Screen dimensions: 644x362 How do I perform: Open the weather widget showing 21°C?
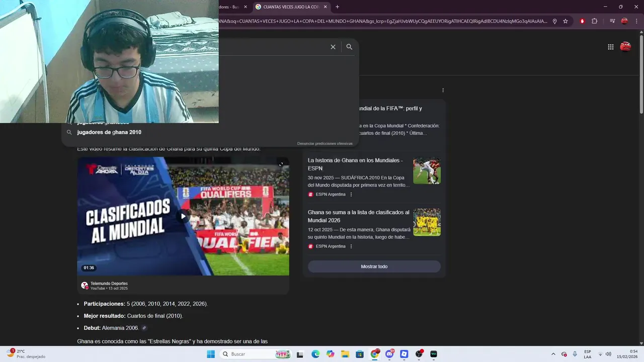tap(26, 354)
